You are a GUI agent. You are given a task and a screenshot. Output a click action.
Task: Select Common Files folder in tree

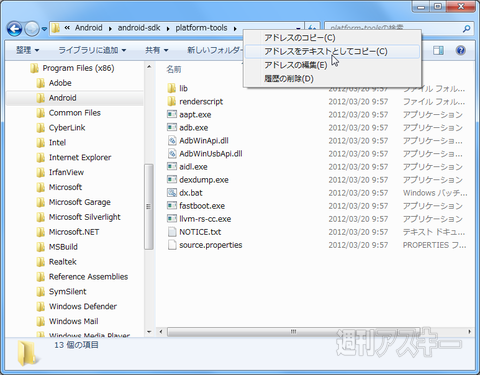[x=75, y=113]
